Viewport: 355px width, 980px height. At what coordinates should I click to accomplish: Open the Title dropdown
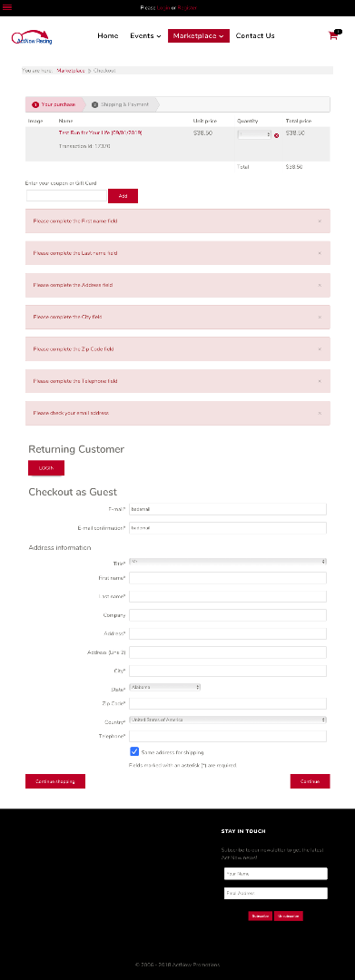(228, 562)
